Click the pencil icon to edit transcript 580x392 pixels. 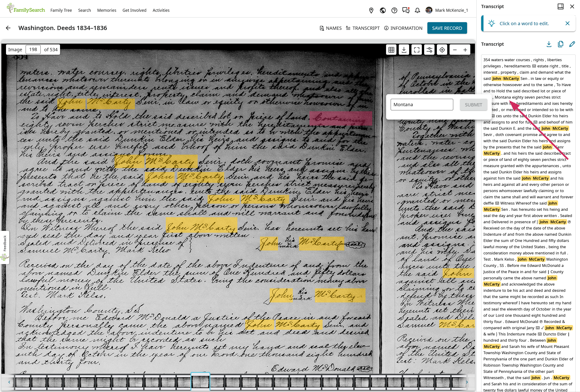(x=572, y=44)
